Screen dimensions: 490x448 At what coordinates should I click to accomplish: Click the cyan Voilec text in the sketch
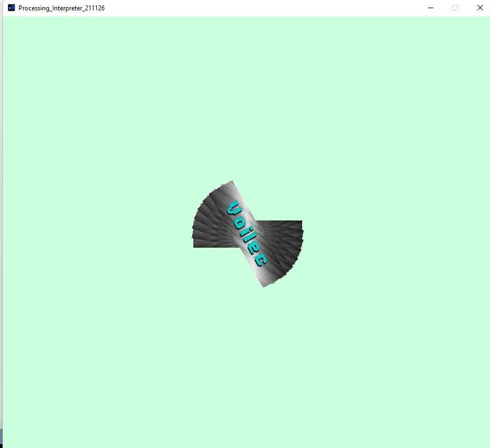click(247, 234)
